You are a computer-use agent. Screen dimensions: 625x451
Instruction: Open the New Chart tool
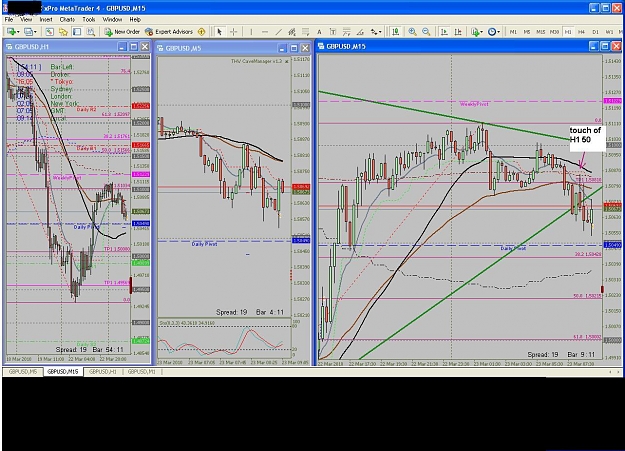point(11,32)
